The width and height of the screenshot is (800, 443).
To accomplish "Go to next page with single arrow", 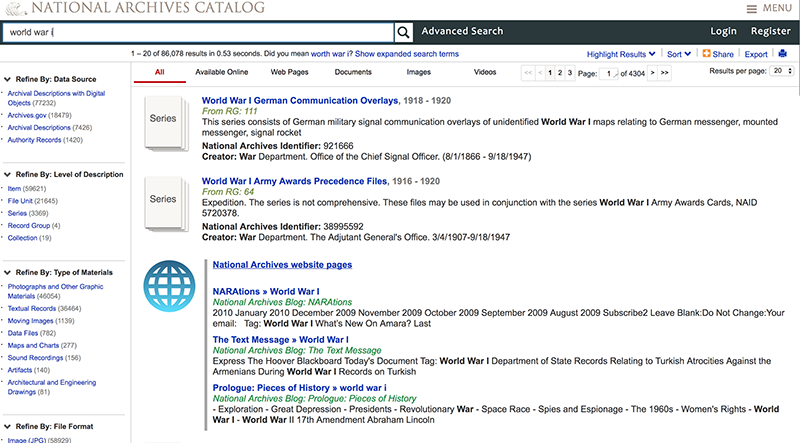I will 653,73.
